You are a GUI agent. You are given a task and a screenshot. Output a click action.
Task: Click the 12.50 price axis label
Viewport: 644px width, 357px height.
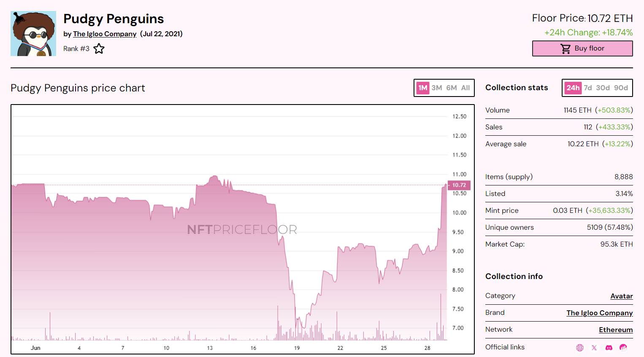pos(459,116)
